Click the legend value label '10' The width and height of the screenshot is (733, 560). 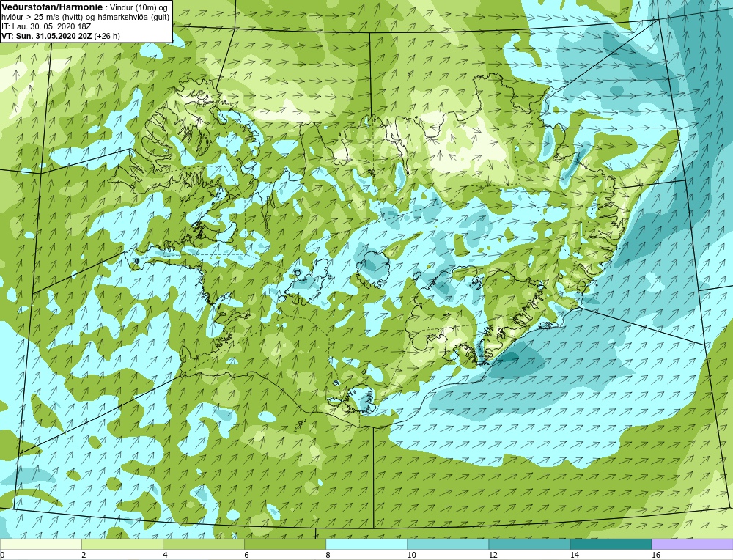pyautogui.click(x=411, y=555)
